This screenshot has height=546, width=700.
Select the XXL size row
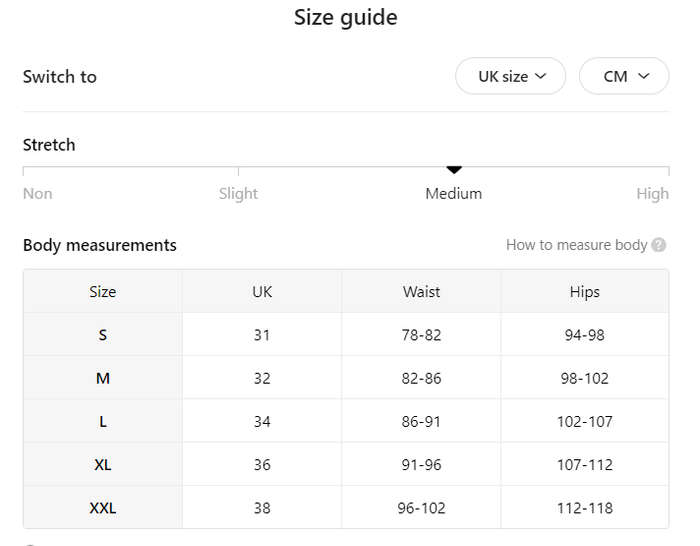coord(346,508)
